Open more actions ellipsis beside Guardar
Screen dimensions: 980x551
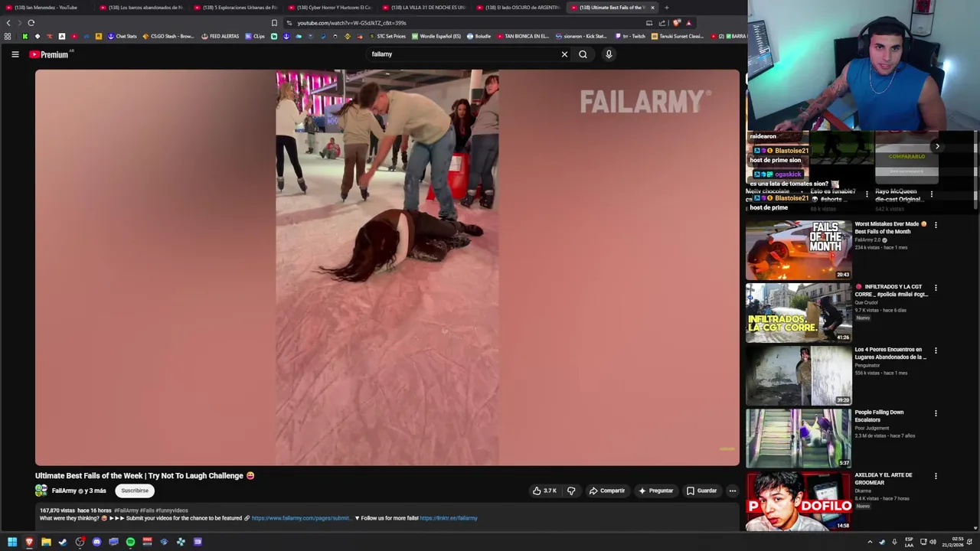732,491
